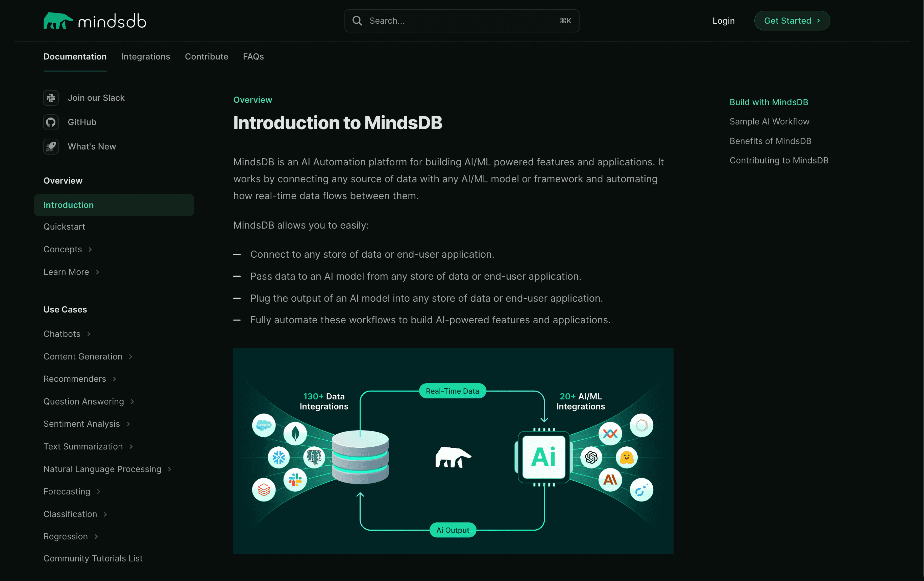Viewport: 924px width, 581px height.
Task: Click the PostgreSQL elephant logo in the diagram
Action: (314, 457)
